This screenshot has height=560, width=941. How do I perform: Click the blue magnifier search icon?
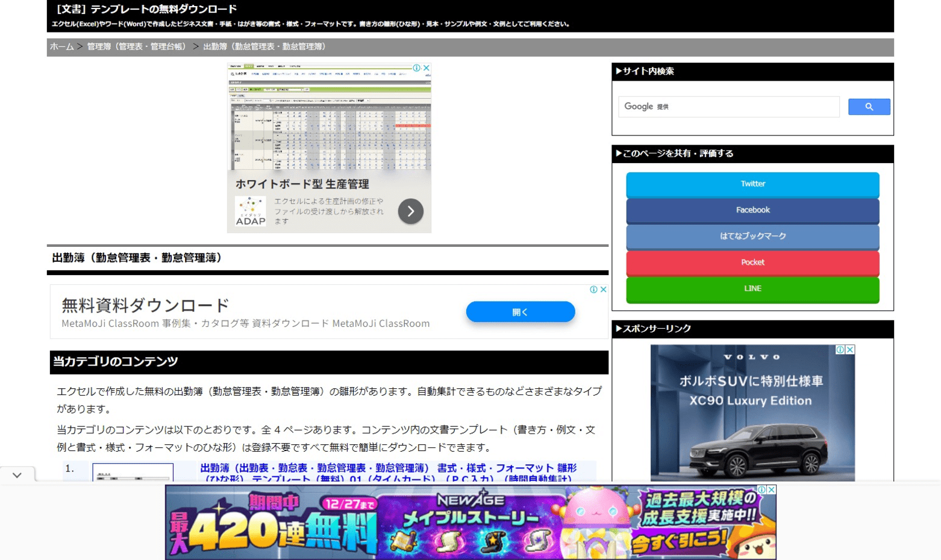[868, 107]
